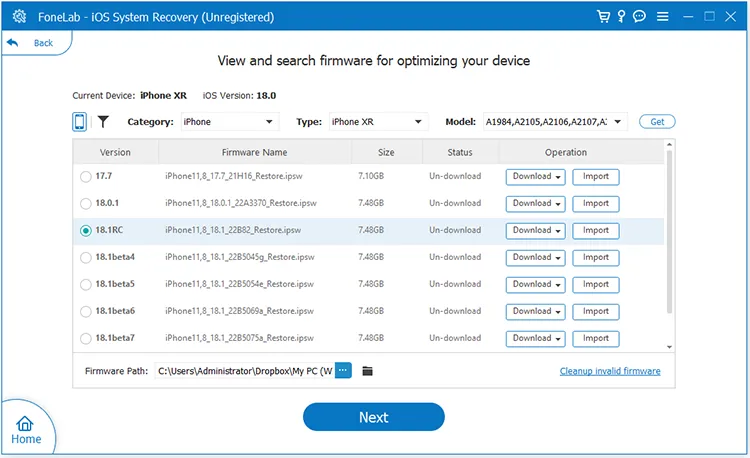Click iPhone11,8_18.1_22B5069a_Restore.ipsw firmware name
This screenshot has width=750, height=458.
[x=239, y=312]
